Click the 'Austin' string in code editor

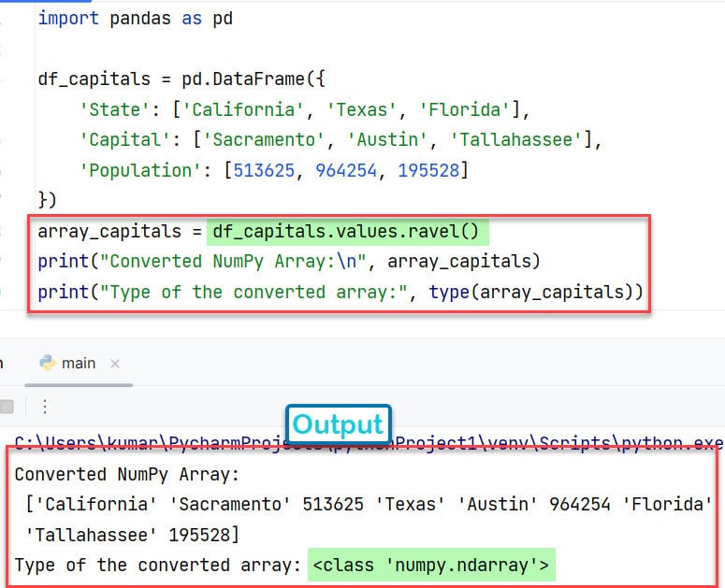[387, 140]
